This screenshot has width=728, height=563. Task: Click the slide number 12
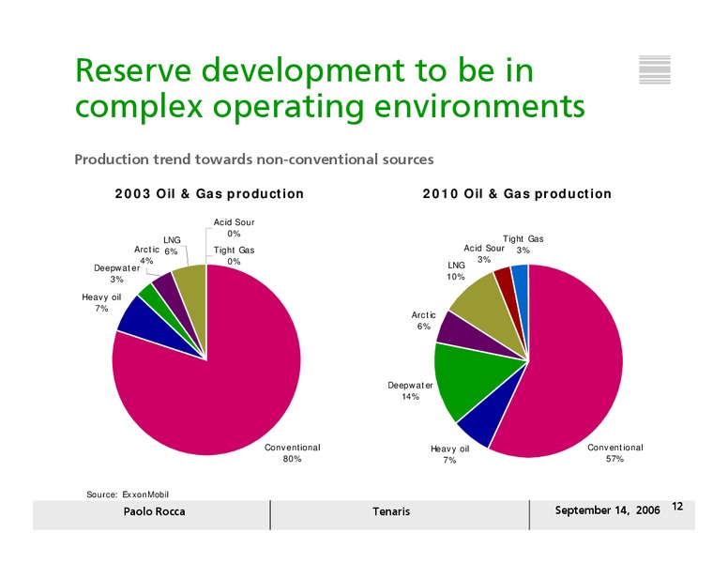coord(677,507)
